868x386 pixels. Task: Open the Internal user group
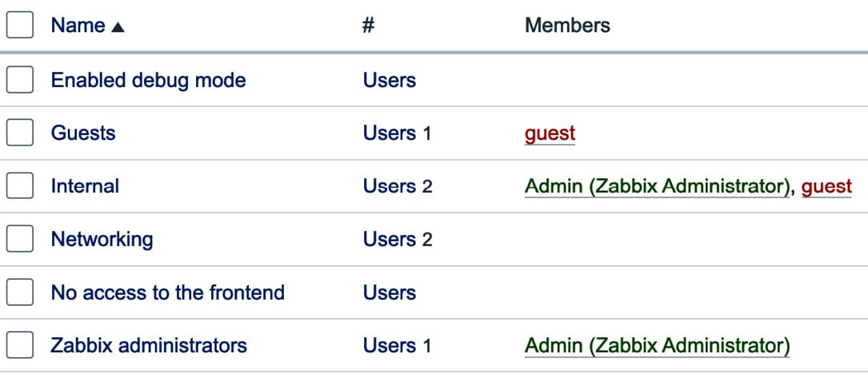[85, 186]
